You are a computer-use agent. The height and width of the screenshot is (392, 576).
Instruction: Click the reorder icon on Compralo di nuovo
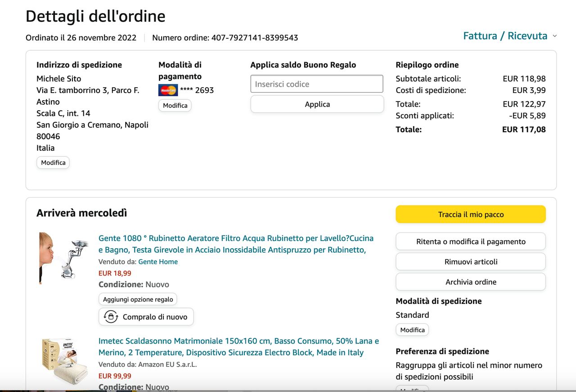[x=111, y=316]
